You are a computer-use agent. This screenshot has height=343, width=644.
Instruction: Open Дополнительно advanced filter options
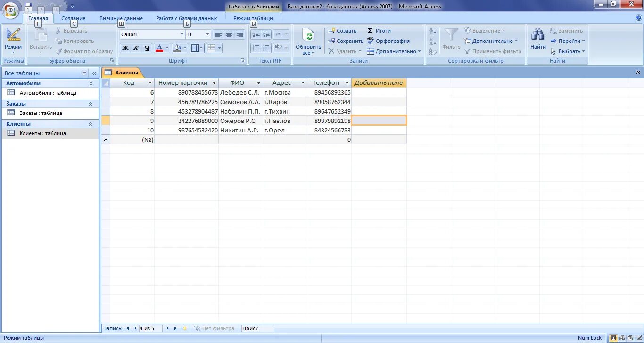(x=491, y=41)
